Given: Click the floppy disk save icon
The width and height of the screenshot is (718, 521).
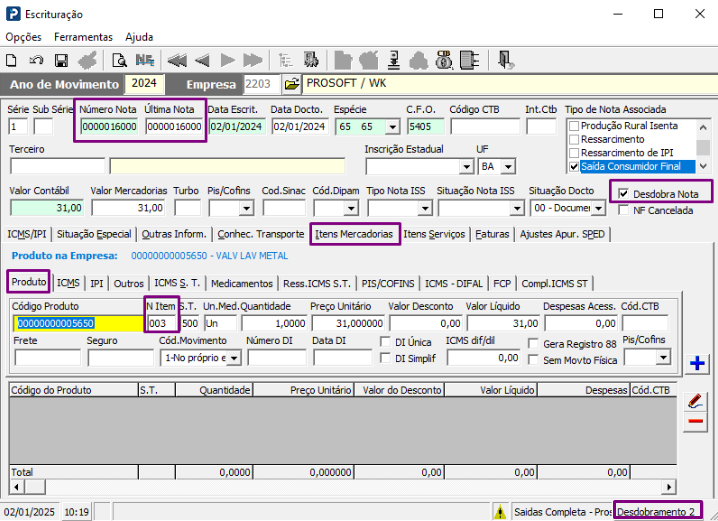Looking at the screenshot, I should tap(61, 60).
